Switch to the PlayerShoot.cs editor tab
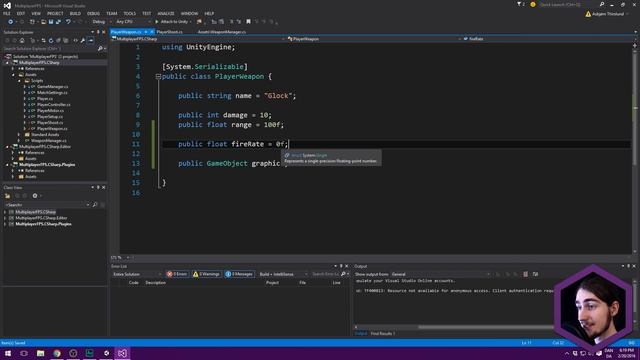 click(x=169, y=32)
